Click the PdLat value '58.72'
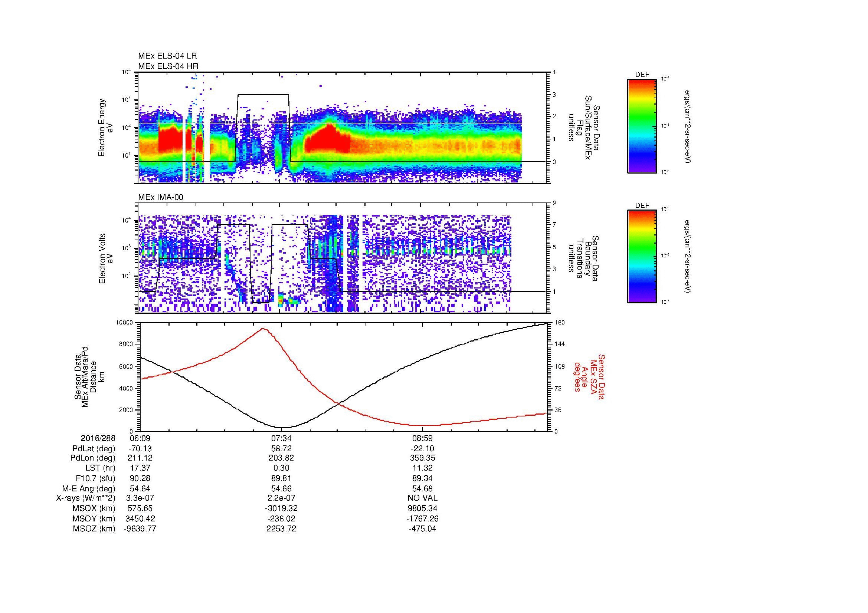 click(281, 449)
